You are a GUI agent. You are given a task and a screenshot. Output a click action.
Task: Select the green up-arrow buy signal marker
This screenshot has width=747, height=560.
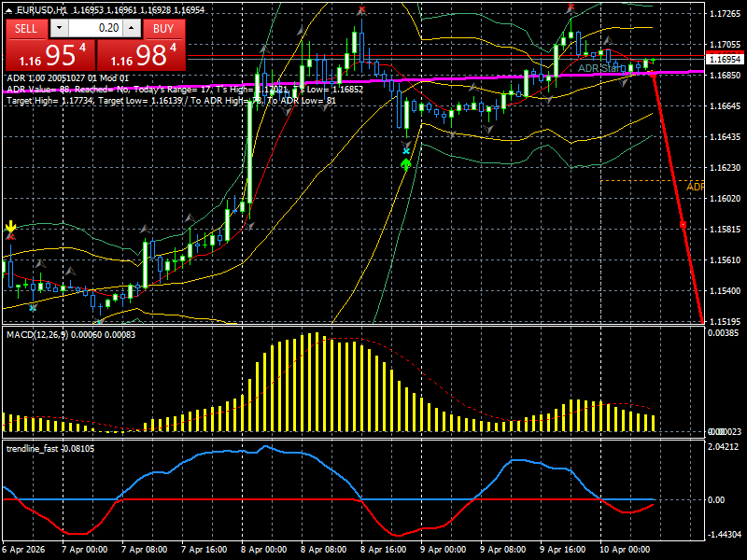click(405, 165)
